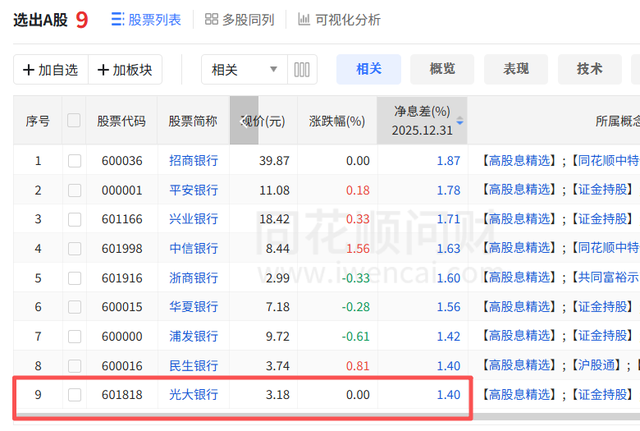Image resolution: width=640 pixels, height=431 pixels.
Task: Click the plus icon on 加自选
Action: tap(27, 69)
